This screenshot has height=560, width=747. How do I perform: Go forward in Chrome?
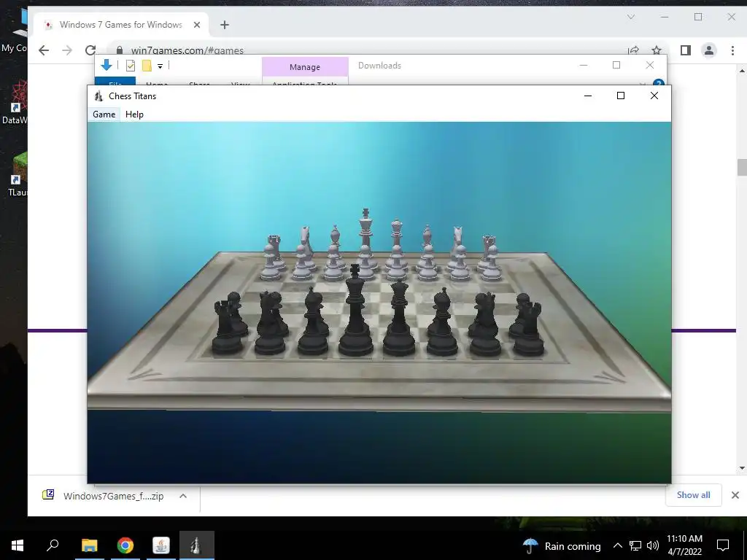(67, 50)
